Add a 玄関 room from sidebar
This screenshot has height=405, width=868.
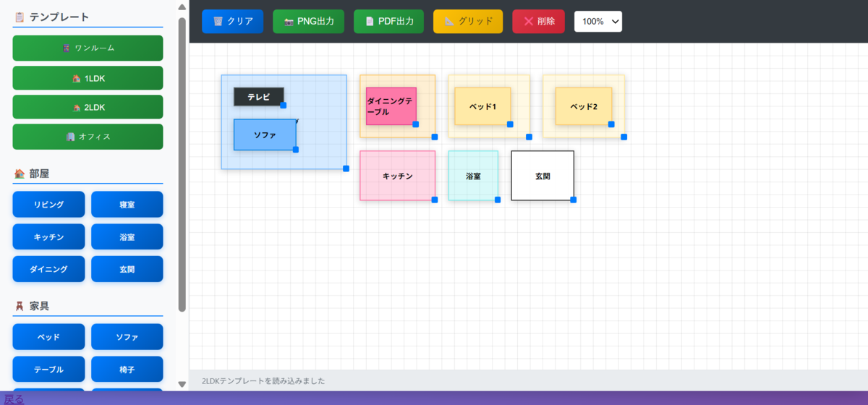coord(127,269)
